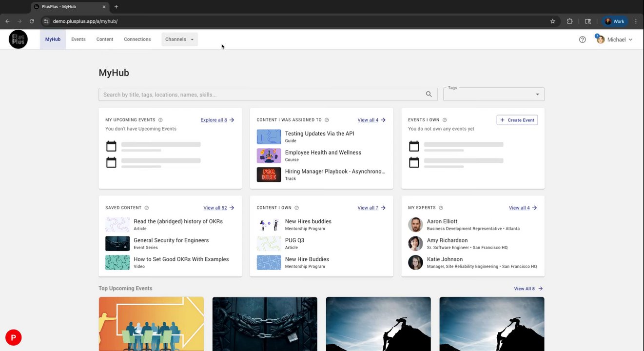This screenshot has height=351, width=644.
Task: Click the Create Event button
Action: click(x=517, y=120)
